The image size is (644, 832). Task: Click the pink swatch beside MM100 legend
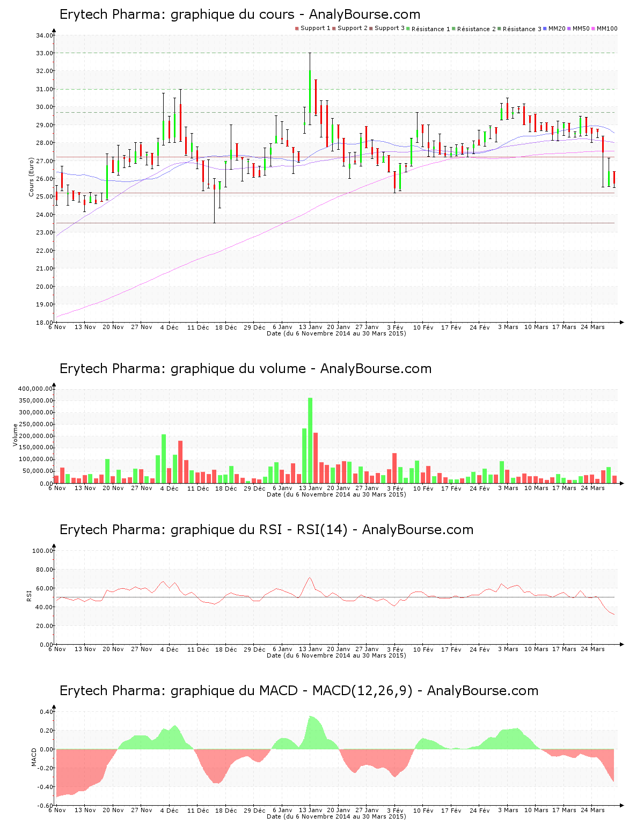[594, 28]
